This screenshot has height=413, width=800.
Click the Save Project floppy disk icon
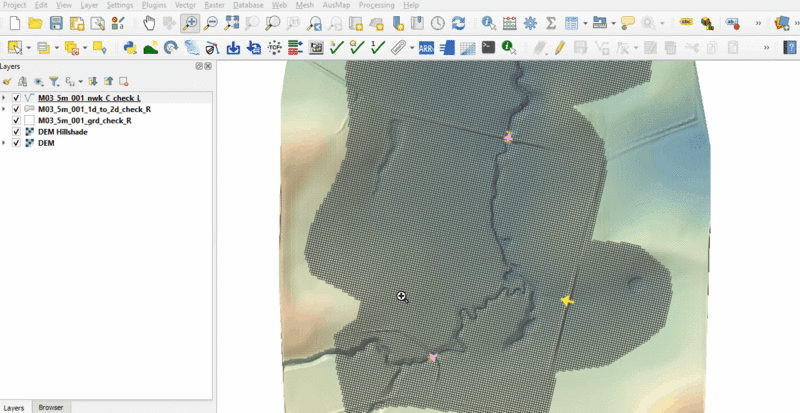coord(56,22)
